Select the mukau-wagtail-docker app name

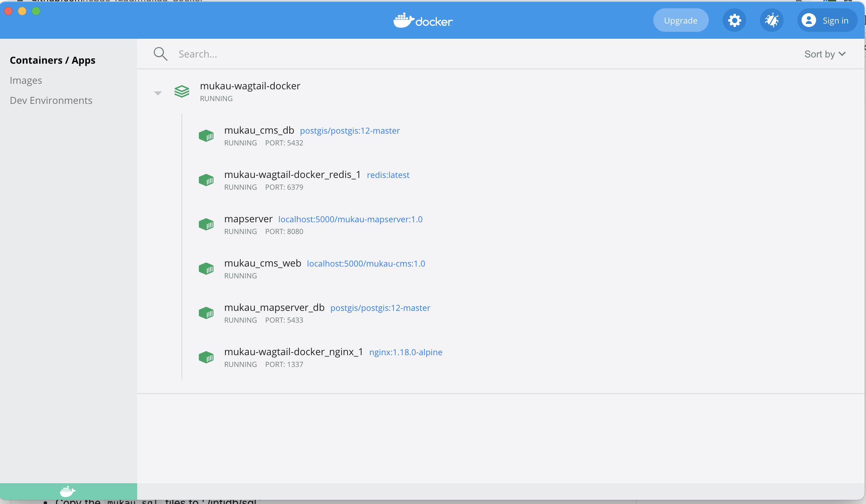(x=250, y=86)
